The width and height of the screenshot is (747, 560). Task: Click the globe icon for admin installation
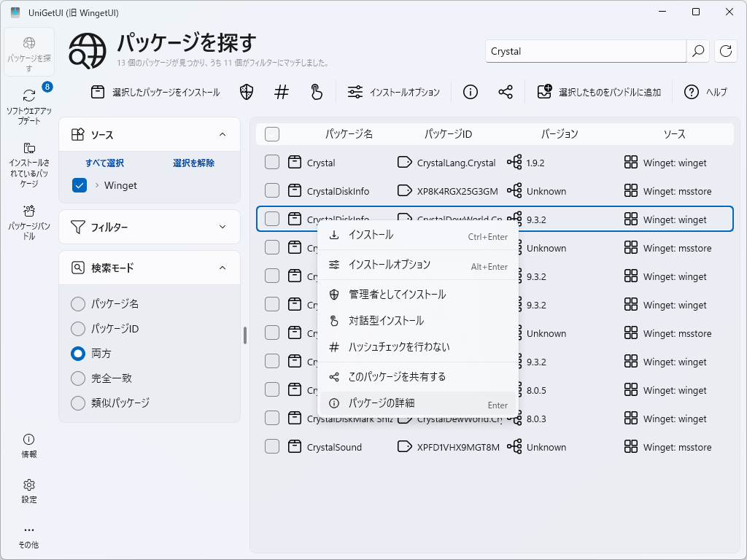coord(246,92)
